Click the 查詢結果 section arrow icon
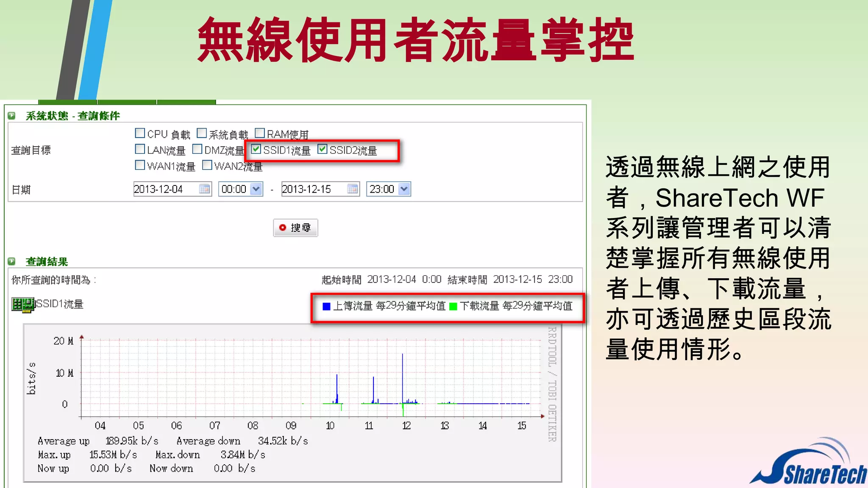 [12, 261]
